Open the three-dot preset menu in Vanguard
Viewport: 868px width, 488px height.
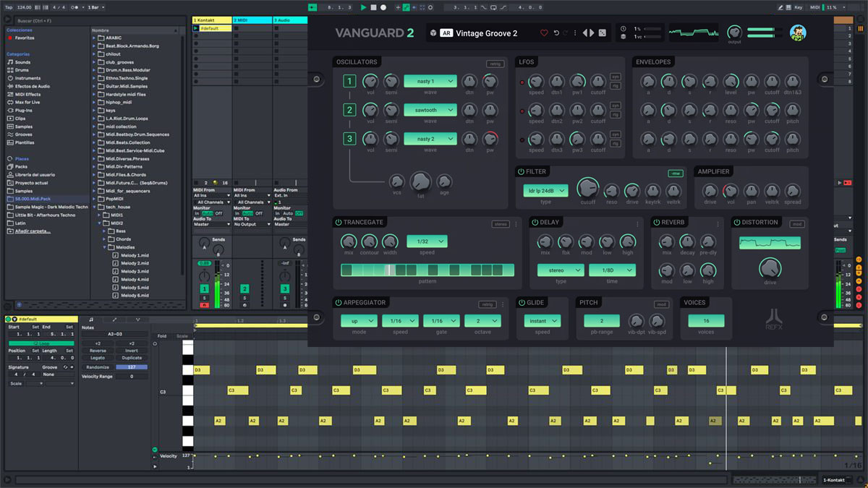pyautogui.click(x=576, y=33)
